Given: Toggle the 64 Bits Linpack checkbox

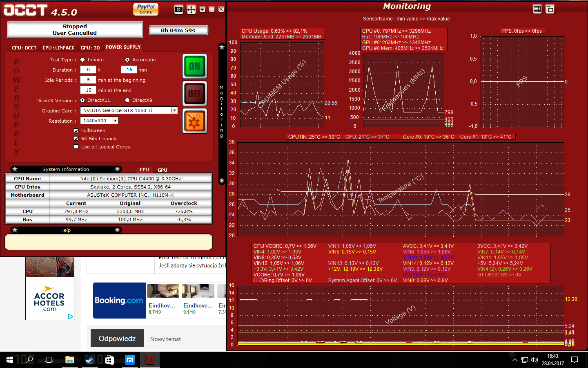Looking at the screenshot, I should point(76,139).
